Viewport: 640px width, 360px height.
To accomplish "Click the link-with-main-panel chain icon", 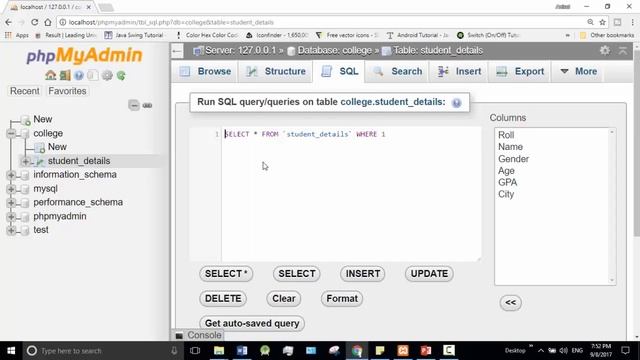I will pyautogui.click(x=147, y=106).
